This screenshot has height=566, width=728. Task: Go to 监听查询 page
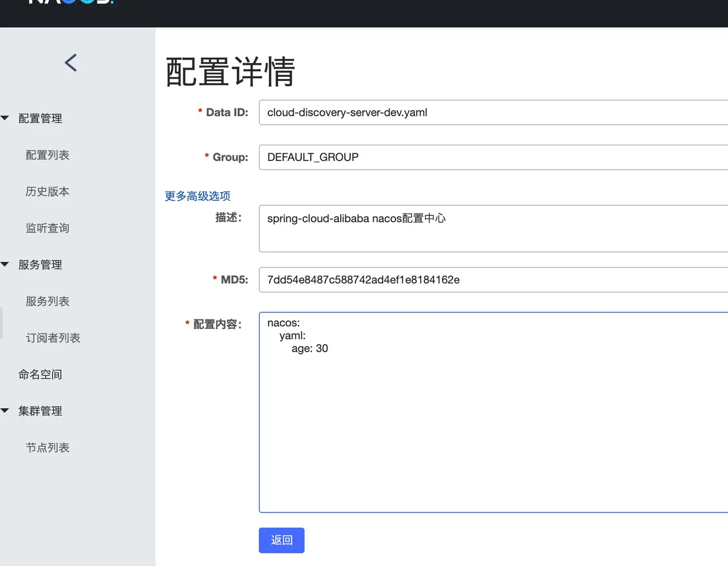48,228
